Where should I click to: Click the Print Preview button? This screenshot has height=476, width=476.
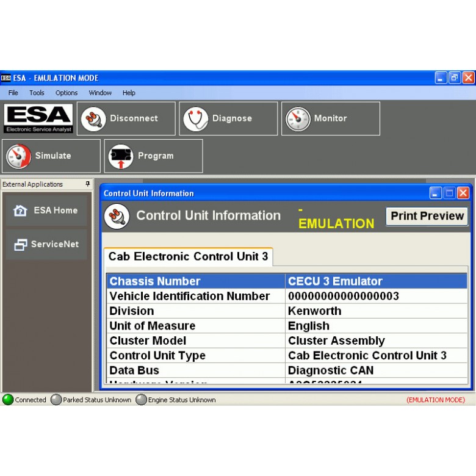pos(427,216)
